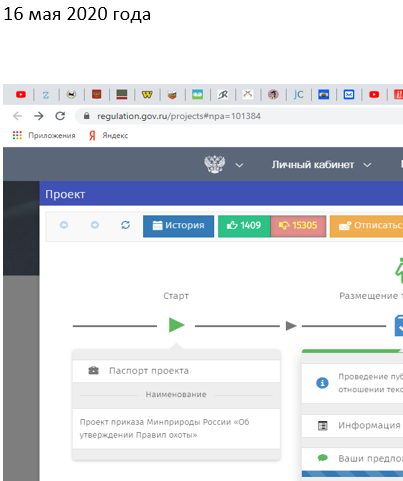Screen dimensions: 403x481
Task: Open the JC bookmark icon
Action: 298,95
